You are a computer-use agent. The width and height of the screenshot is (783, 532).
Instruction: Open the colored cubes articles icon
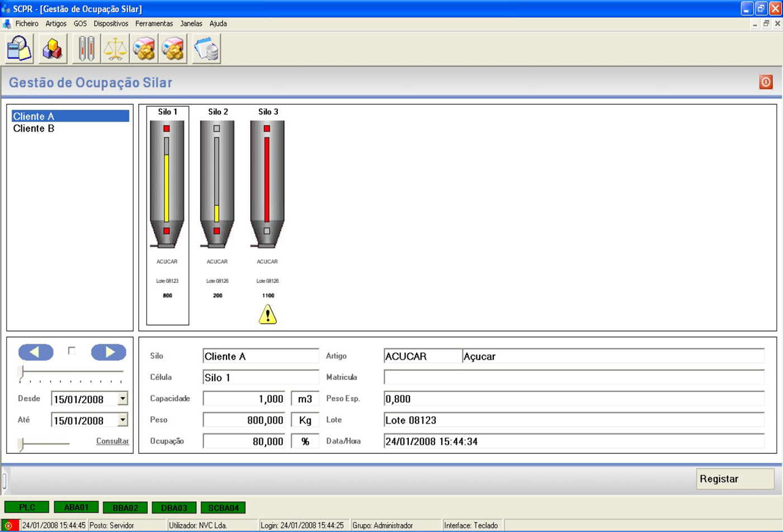[x=53, y=49]
